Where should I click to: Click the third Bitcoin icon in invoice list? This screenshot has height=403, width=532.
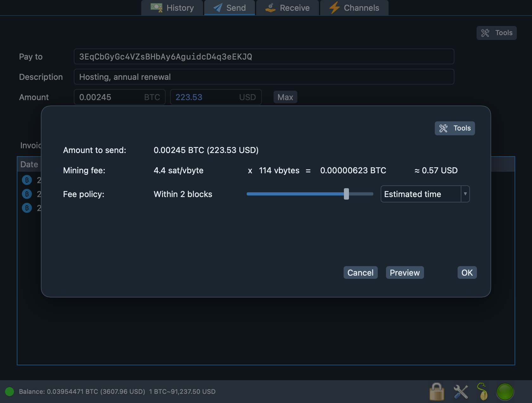click(27, 208)
